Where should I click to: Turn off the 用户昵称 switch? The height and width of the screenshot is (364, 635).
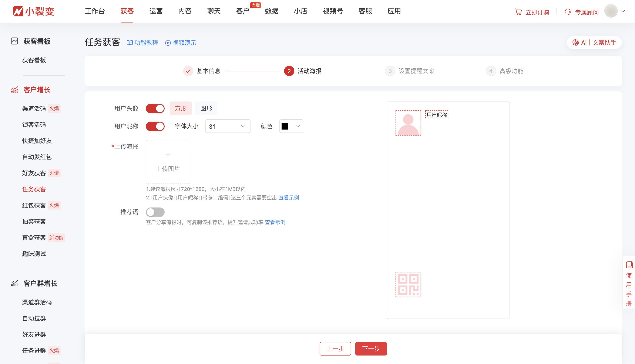[x=155, y=126]
